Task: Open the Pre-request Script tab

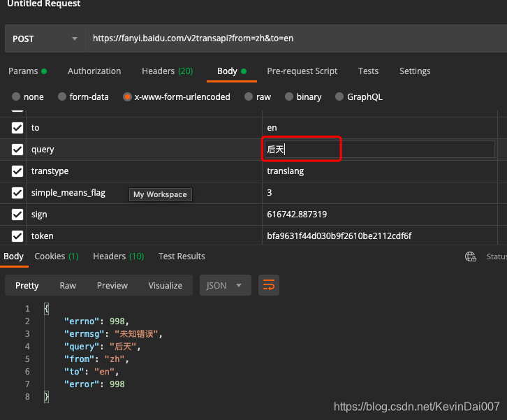Action: coord(302,71)
